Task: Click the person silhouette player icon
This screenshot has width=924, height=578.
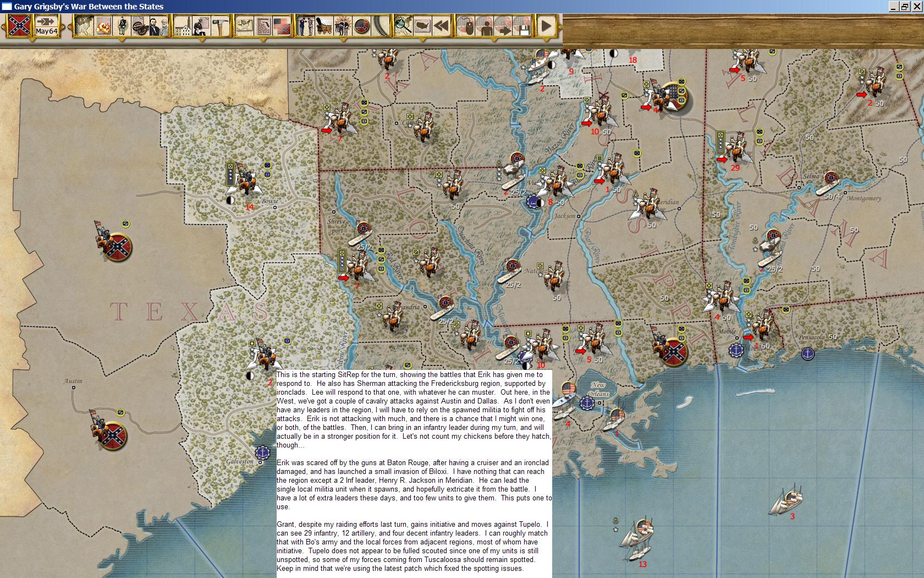Action: coord(485,26)
